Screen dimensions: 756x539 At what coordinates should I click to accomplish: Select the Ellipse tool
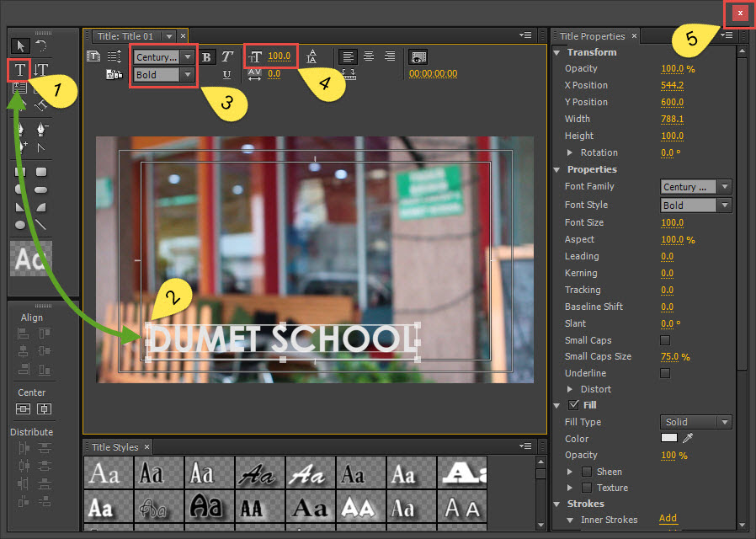click(x=19, y=225)
